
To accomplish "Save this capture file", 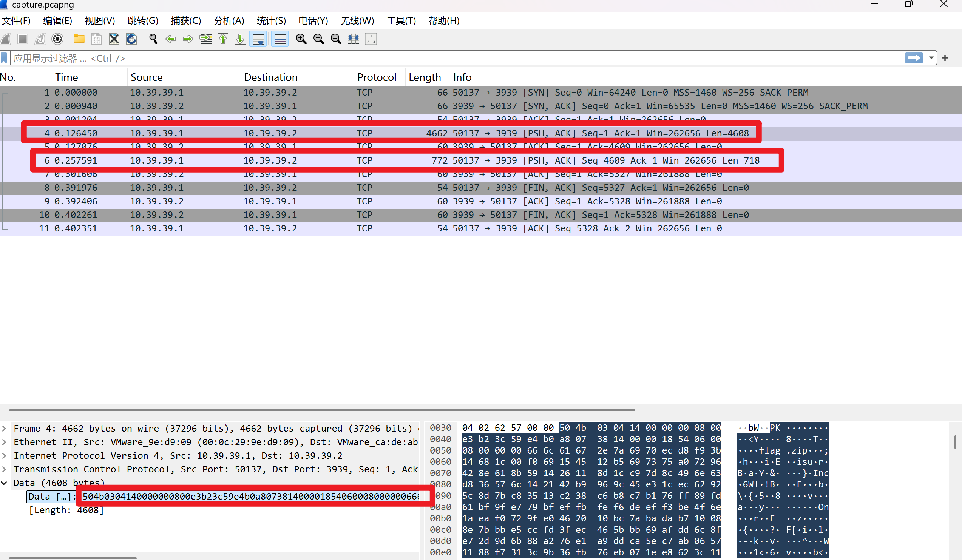I will 97,39.
